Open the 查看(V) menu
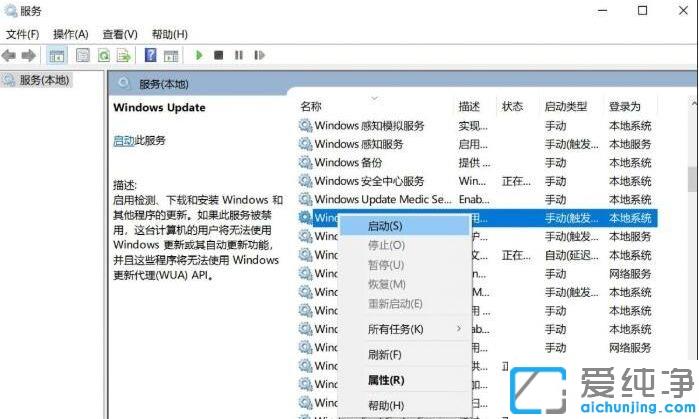 [120, 34]
